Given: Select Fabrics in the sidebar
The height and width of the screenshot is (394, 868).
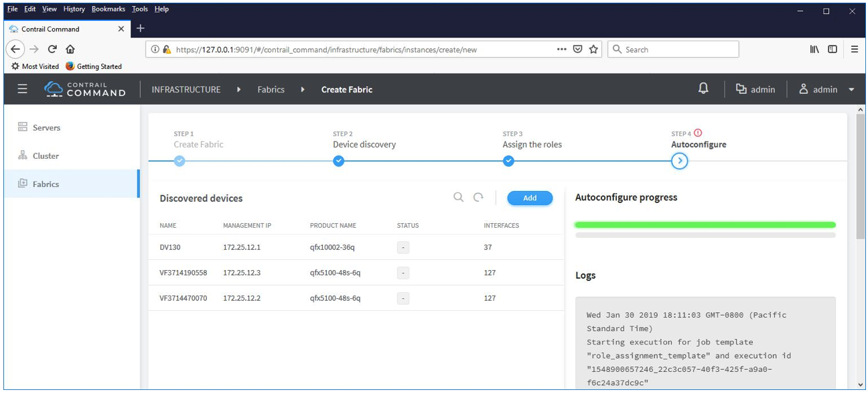Looking at the screenshot, I should pos(46,184).
